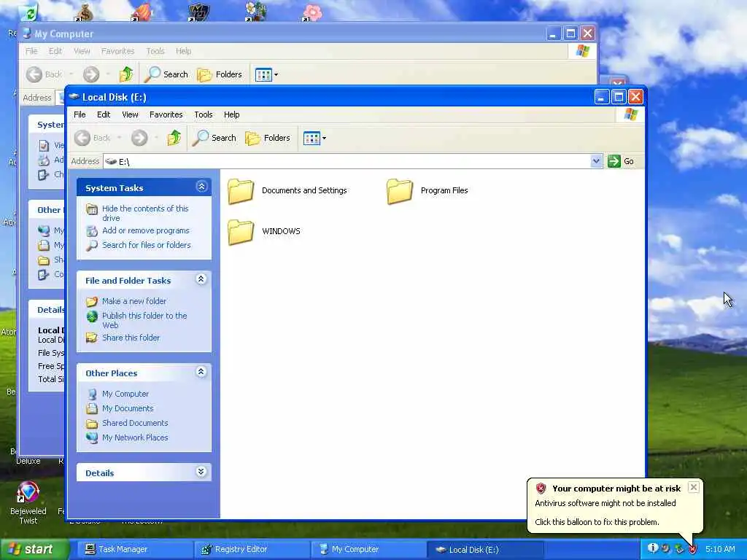Click the Up icon in My Computer toolbar
Viewport: 747px width, 560px height.
(126, 75)
